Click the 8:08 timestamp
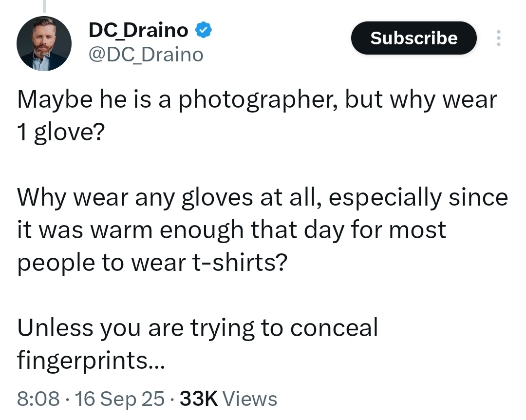The width and height of the screenshot is (526, 420). (x=38, y=399)
